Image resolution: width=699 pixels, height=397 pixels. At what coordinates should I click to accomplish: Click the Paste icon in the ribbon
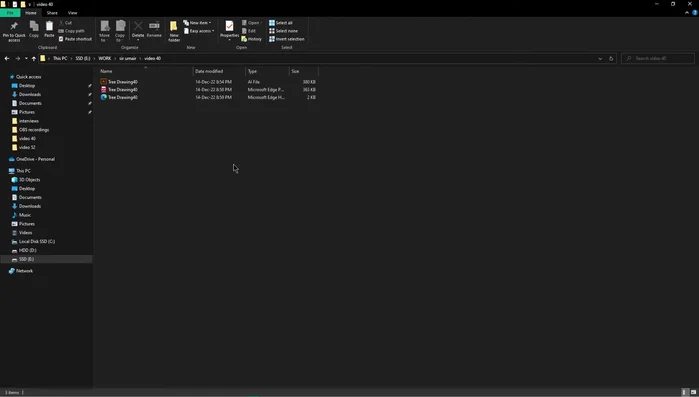pos(49,29)
